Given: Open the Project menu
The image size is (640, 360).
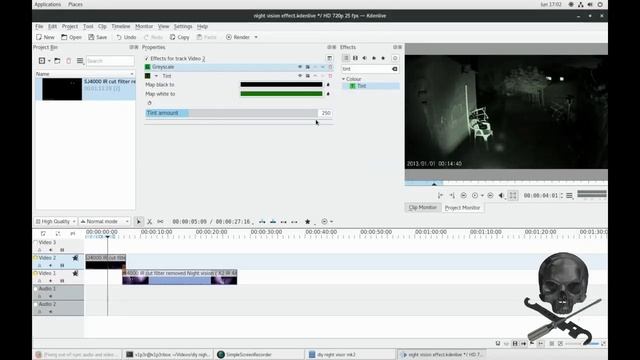Looking at the screenshot, I should coord(70,27).
